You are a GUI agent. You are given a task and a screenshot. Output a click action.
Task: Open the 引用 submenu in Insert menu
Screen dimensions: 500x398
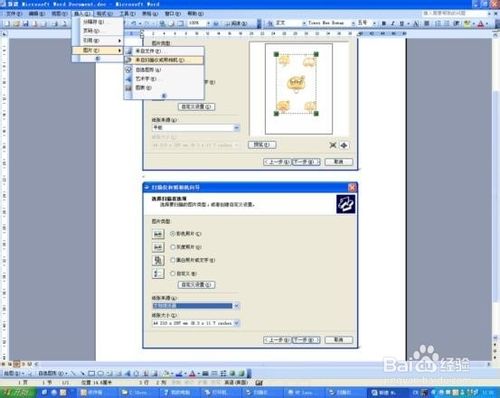pos(98,40)
